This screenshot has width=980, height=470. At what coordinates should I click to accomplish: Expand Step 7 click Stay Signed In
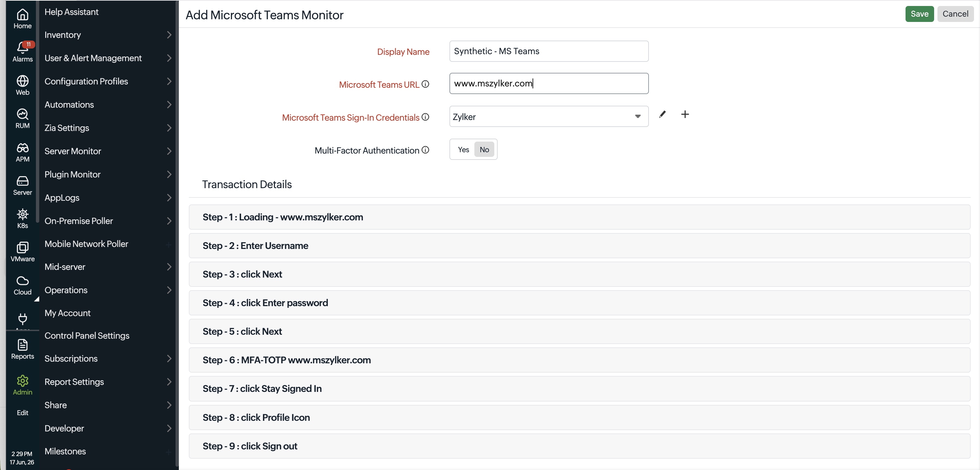click(x=579, y=389)
